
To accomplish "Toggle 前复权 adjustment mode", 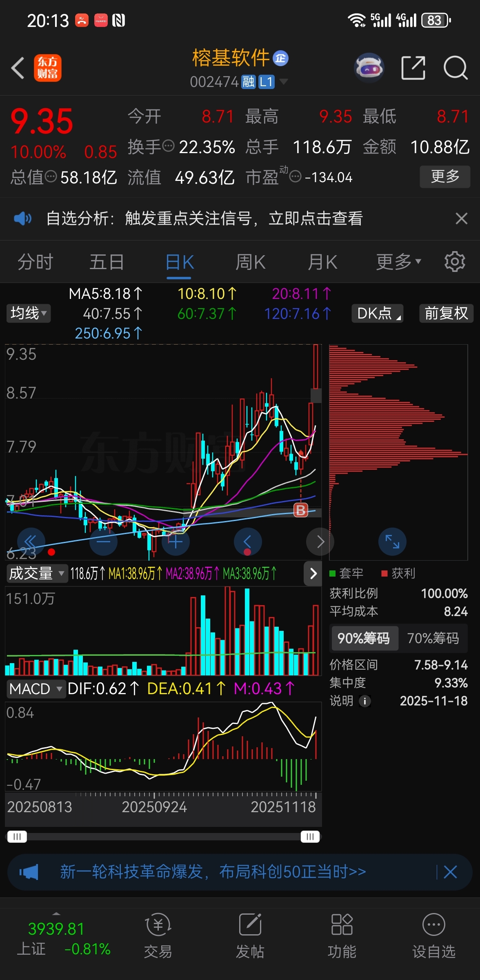I will point(446,313).
